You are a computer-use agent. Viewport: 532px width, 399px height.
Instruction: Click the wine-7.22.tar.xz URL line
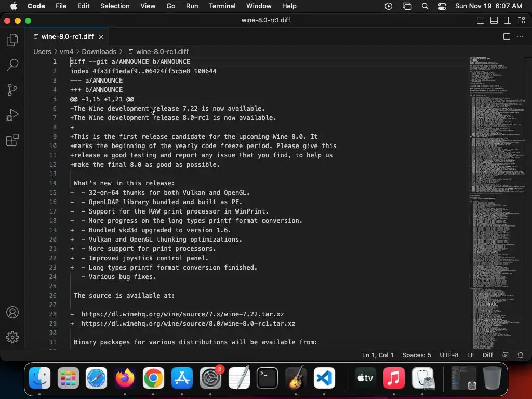click(182, 314)
